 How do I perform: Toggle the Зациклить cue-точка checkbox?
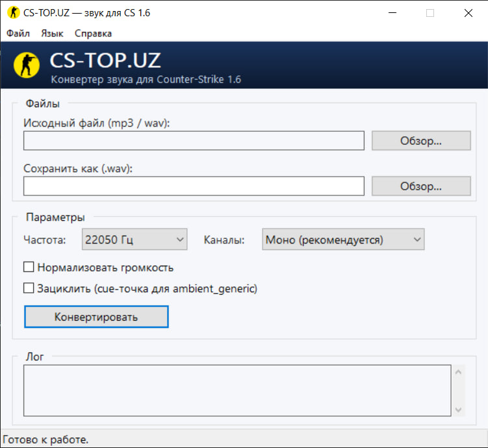29,288
